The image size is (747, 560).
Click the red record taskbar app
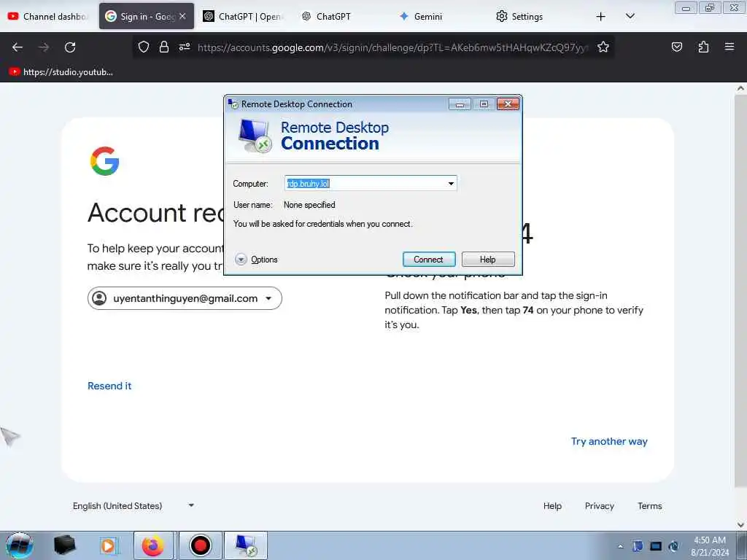pos(200,545)
